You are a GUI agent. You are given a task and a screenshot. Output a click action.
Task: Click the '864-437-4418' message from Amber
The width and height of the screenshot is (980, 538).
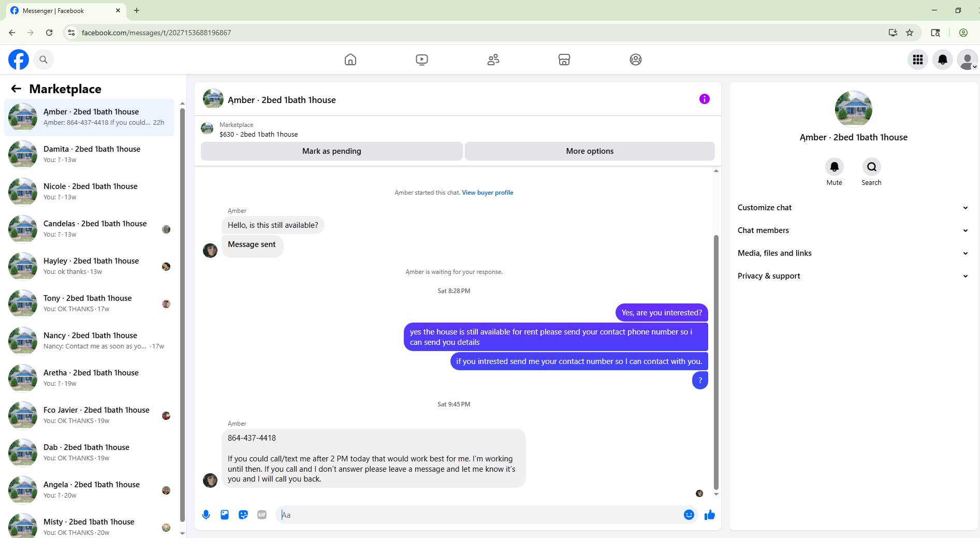click(x=374, y=458)
